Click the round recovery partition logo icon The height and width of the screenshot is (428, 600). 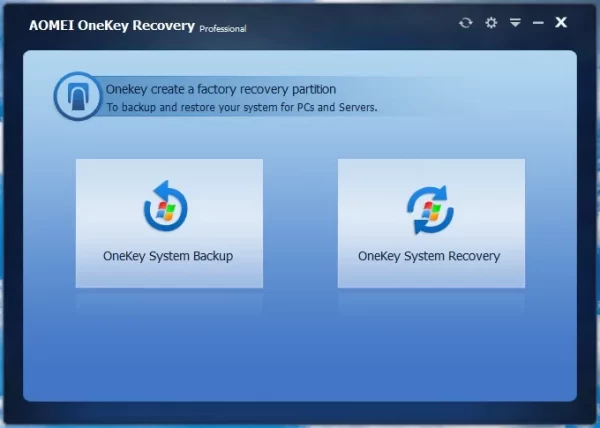click(x=78, y=96)
